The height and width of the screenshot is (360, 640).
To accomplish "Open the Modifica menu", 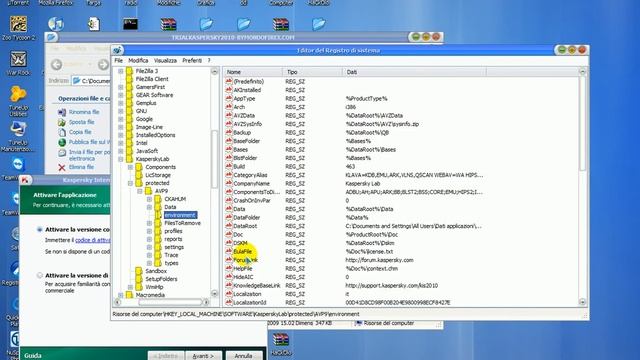I will (138, 60).
